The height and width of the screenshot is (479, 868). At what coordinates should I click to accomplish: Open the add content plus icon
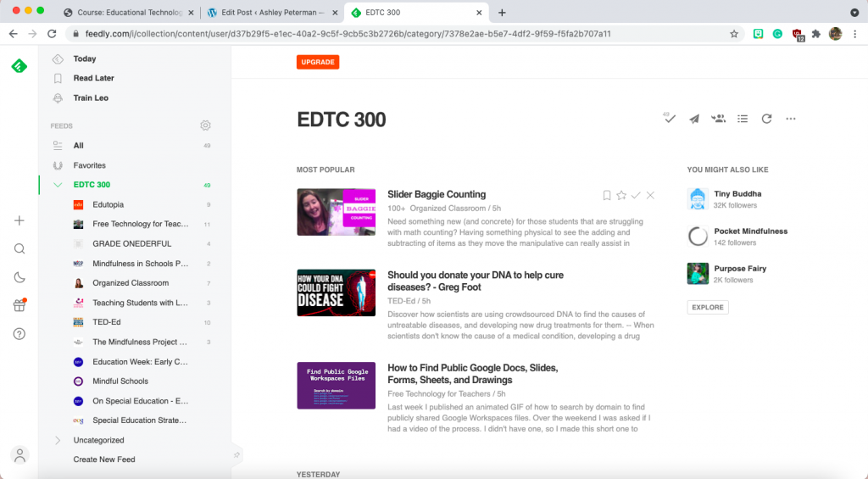(x=19, y=221)
